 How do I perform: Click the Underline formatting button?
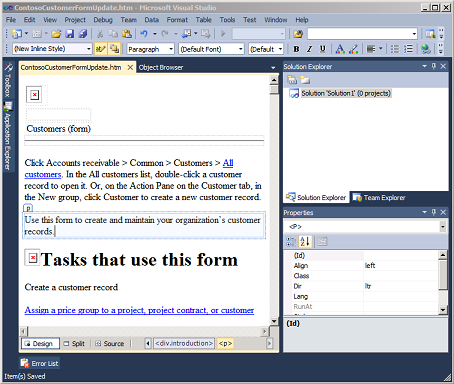(x=322, y=49)
